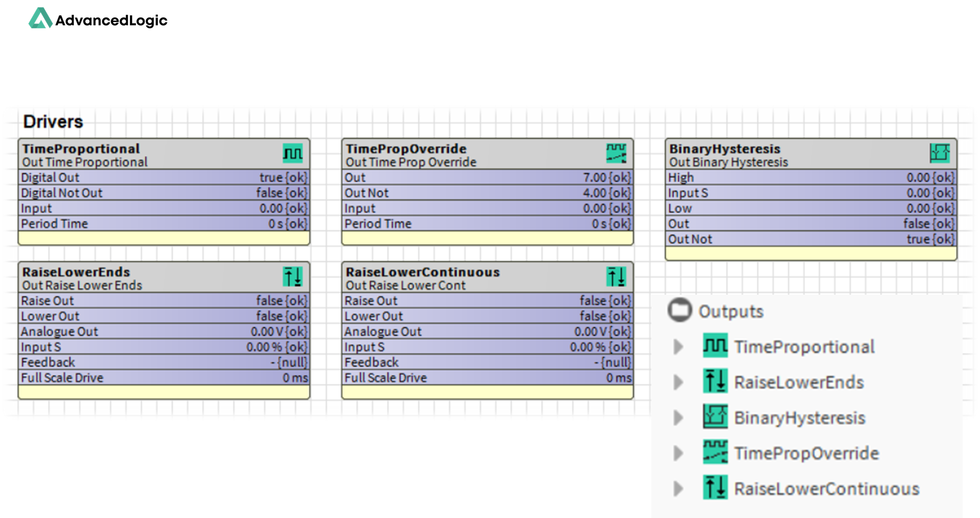Image resolution: width=980 pixels, height=518 pixels.
Task: Click the RaiseLowerContinuous block arrows icon
Action: tap(616, 277)
